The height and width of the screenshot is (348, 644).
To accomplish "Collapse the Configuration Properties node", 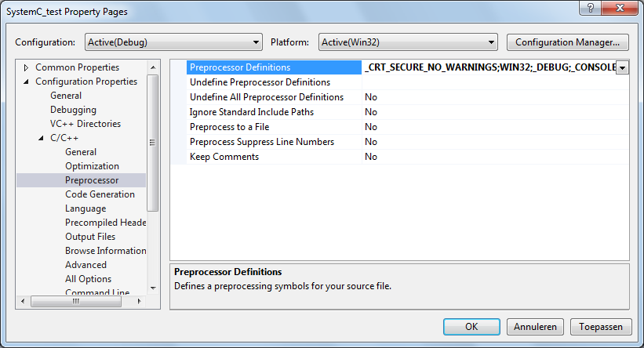I will [x=26, y=82].
